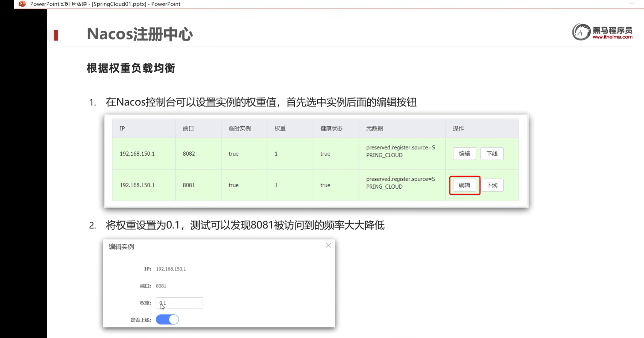Click the 健康状态 column header
Screen dimensions: 644x338
click(x=331, y=128)
